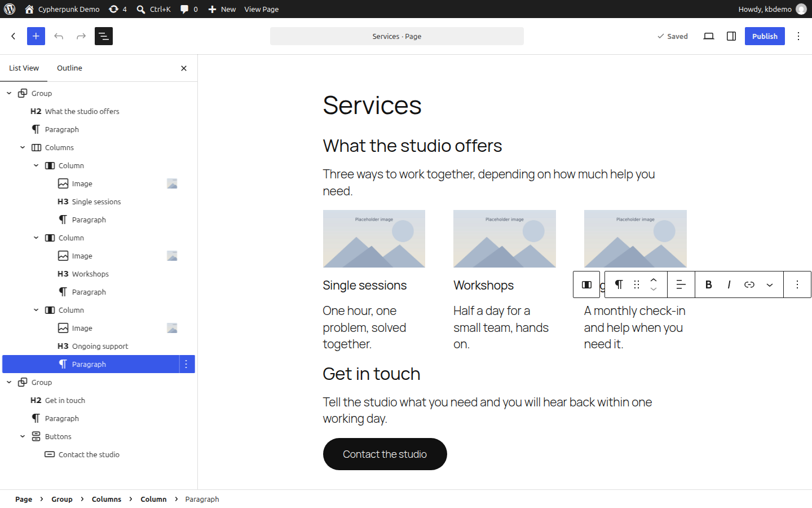This screenshot has width=812, height=508.
Task: Collapse the Columns block tree item
Action: point(23,147)
